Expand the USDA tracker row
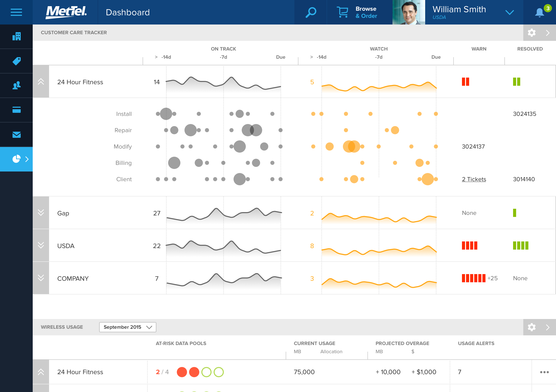Image resolution: width=556 pixels, height=392 pixels. tap(41, 246)
